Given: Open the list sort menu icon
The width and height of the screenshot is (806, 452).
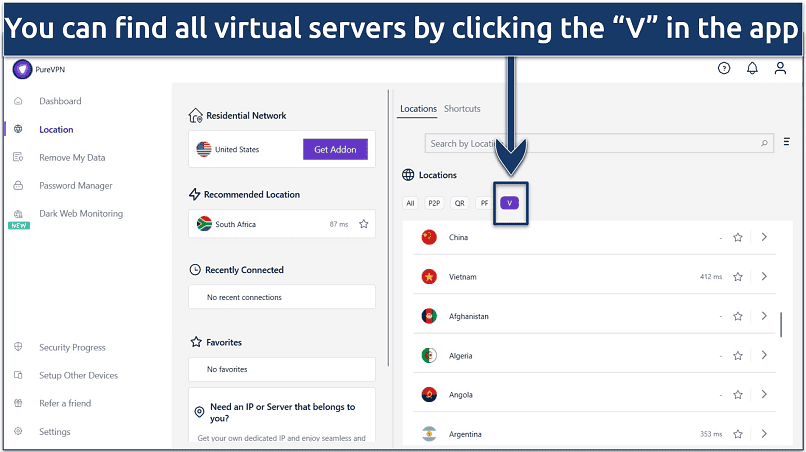Looking at the screenshot, I should tap(786, 141).
